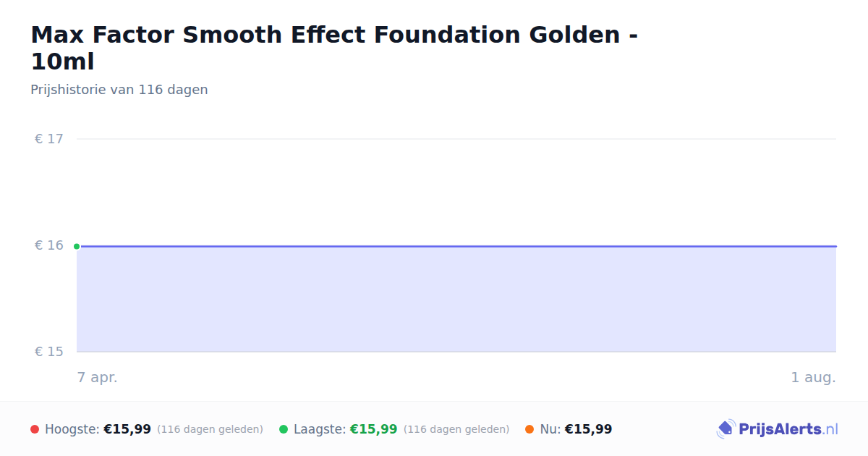Viewport: 868px width, 456px height.
Task: Click '116 dagen geleden' after Laagste price
Action: click(456, 429)
